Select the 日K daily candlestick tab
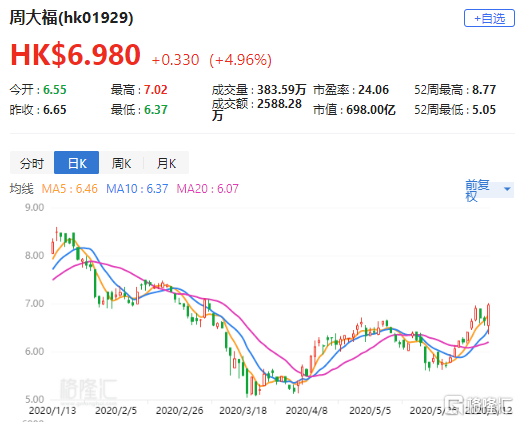Screen dimensions: 519x422 77,163
